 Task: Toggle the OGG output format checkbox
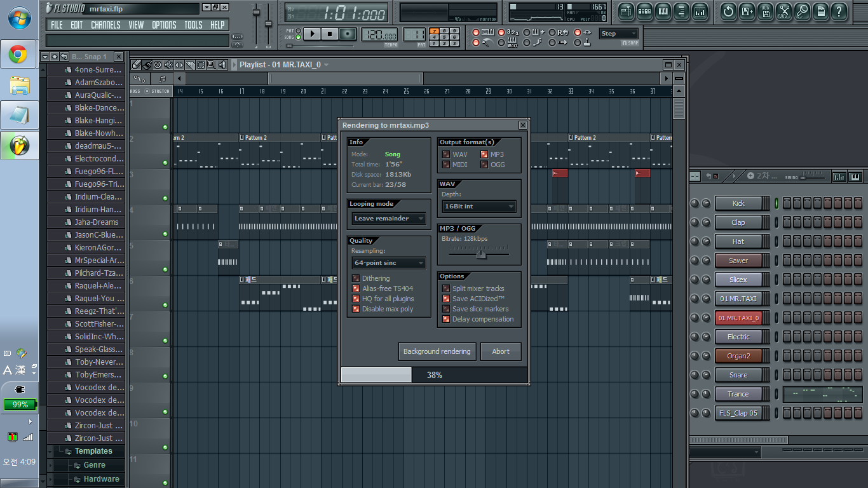pos(484,165)
